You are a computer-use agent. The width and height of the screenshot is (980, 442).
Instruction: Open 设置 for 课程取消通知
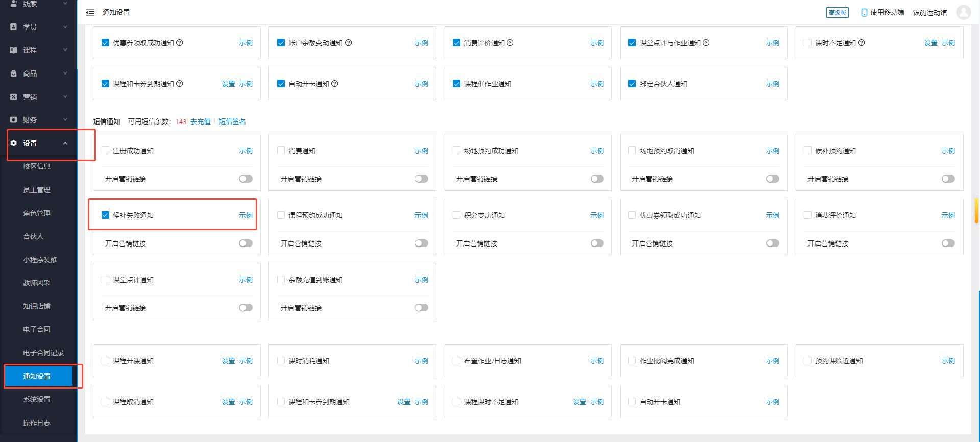[228, 402]
